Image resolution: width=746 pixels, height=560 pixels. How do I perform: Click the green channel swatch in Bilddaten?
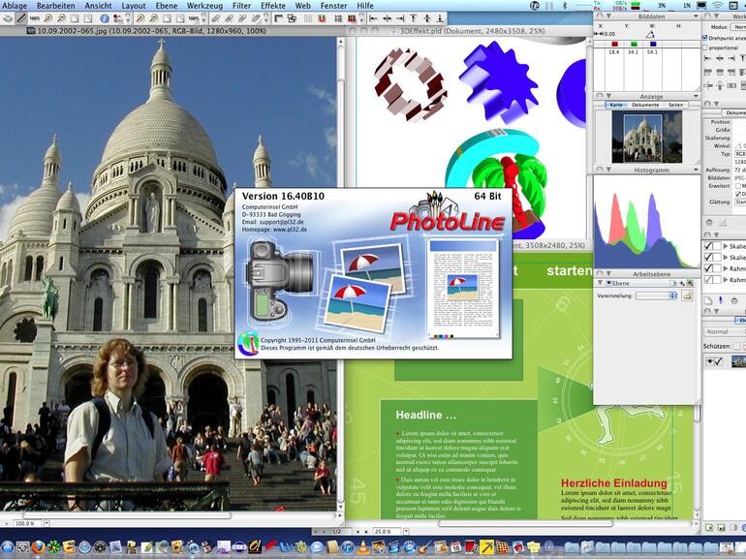[634, 45]
